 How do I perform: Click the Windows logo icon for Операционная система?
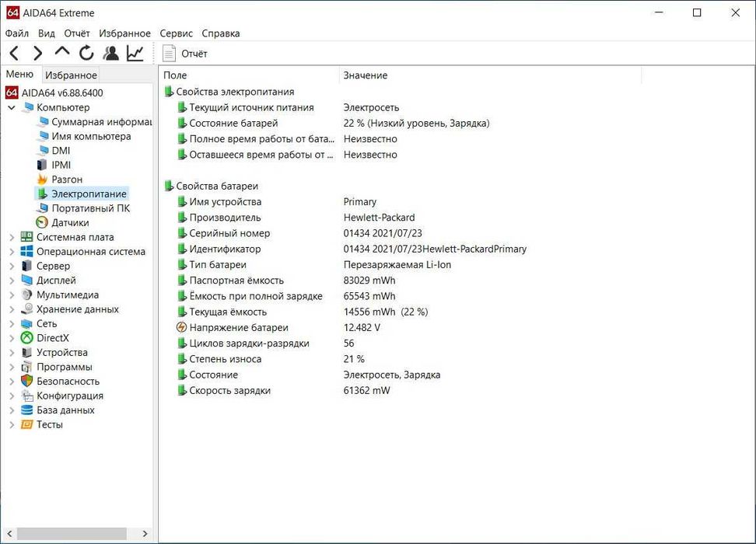[27, 251]
